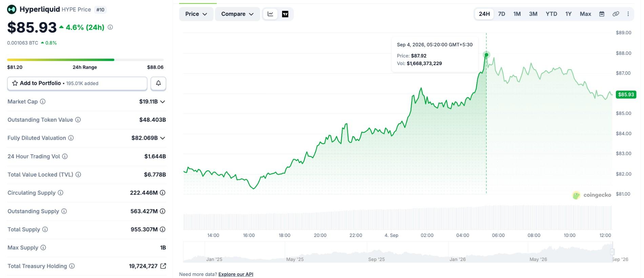Click info icon after 563.427M value

coord(163,211)
